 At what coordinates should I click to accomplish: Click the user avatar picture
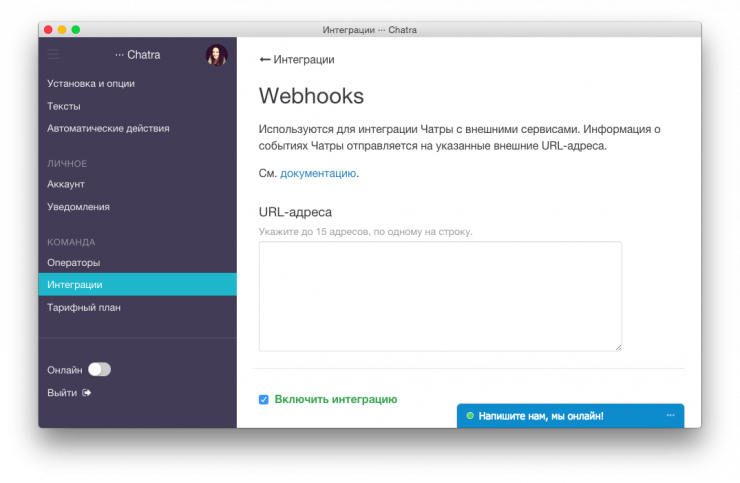click(217, 55)
